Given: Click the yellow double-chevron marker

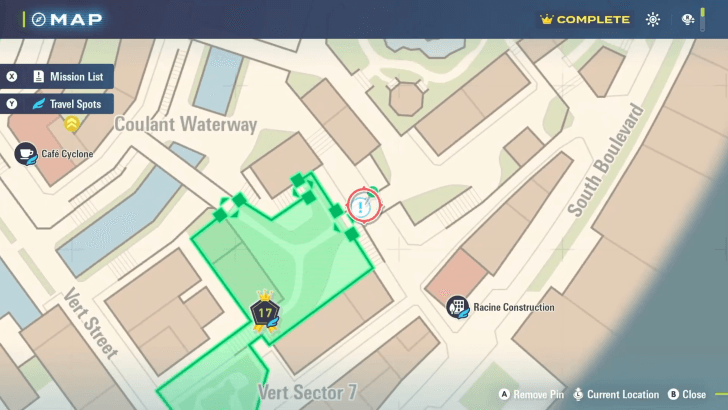Looking at the screenshot, I should (x=72, y=124).
